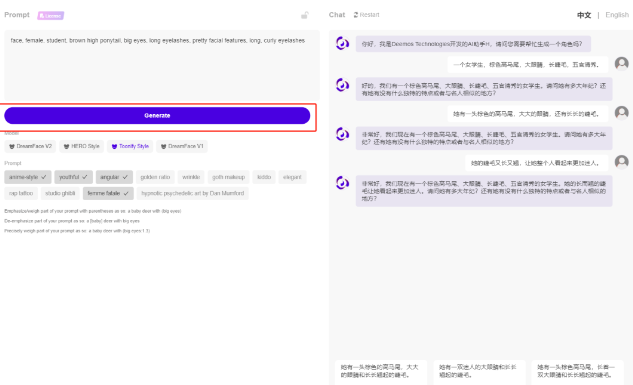Click the assistant's greeting message mentioning Deemos Technologies
This screenshot has width=633, height=385.
coord(473,44)
